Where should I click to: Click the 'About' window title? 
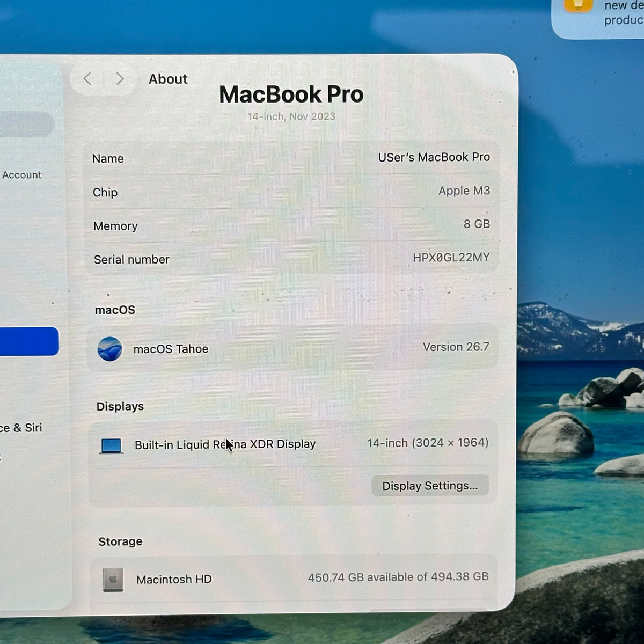click(168, 79)
